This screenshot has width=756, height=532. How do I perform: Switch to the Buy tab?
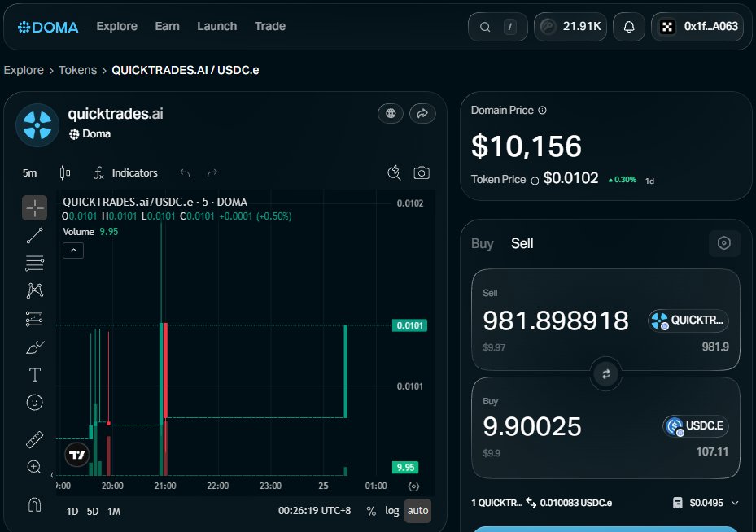[482, 244]
